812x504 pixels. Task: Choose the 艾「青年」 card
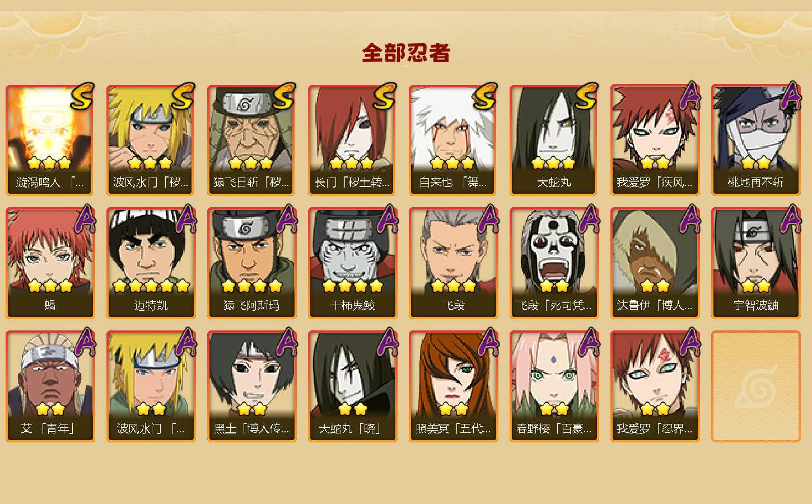click(x=50, y=386)
